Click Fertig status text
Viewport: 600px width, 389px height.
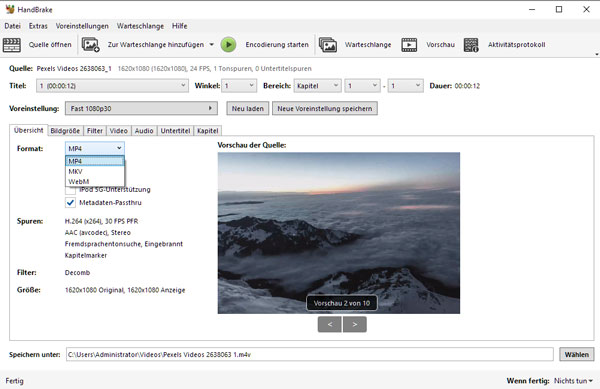[x=15, y=381]
